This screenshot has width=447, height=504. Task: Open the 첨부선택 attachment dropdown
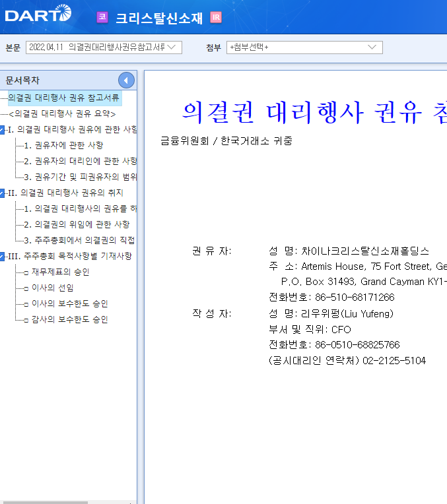304,47
